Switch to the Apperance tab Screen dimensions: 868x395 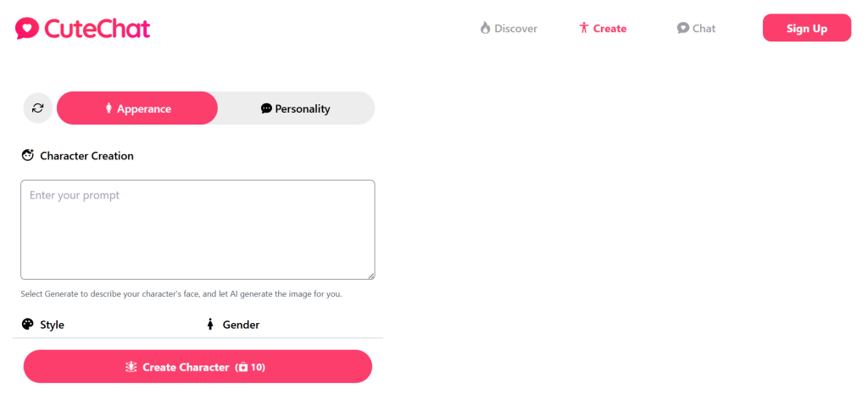click(137, 108)
